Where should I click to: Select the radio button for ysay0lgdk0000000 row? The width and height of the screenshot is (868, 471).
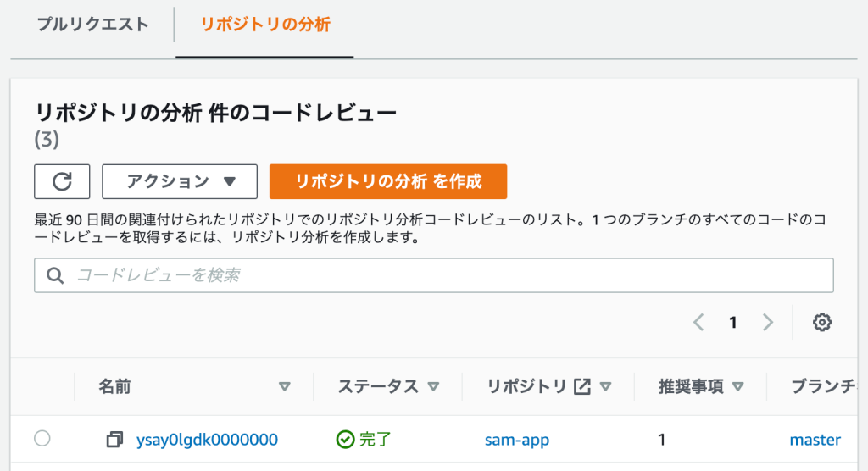point(42,439)
